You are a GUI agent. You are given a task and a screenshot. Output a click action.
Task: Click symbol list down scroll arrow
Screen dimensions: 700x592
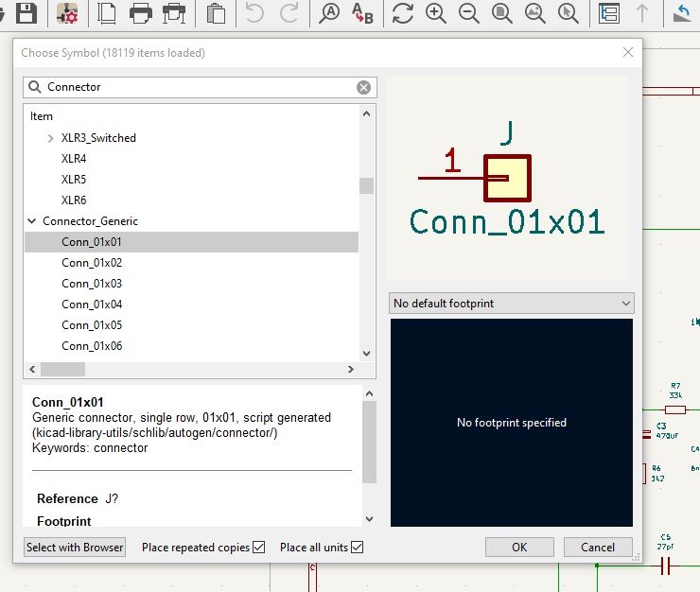click(x=366, y=354)
